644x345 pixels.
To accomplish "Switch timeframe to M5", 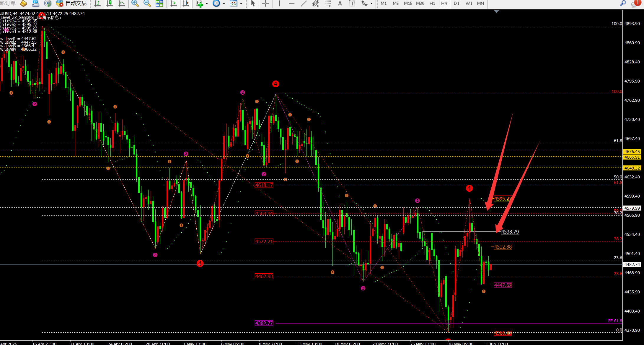I will (x=396, y=4).
